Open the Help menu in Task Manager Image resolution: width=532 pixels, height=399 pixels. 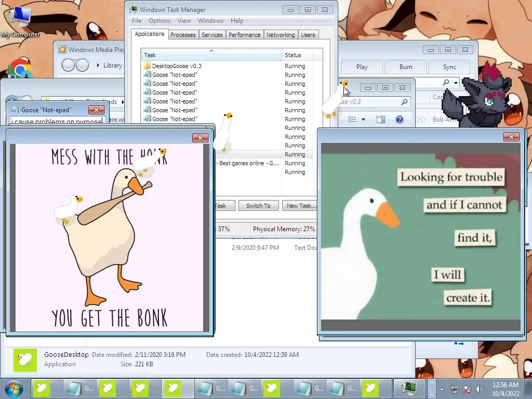point(237,21)
